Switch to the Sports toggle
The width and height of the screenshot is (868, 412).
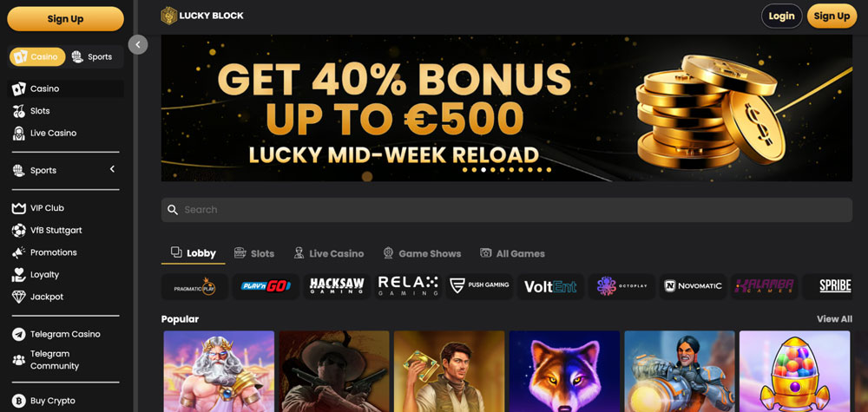93,57
